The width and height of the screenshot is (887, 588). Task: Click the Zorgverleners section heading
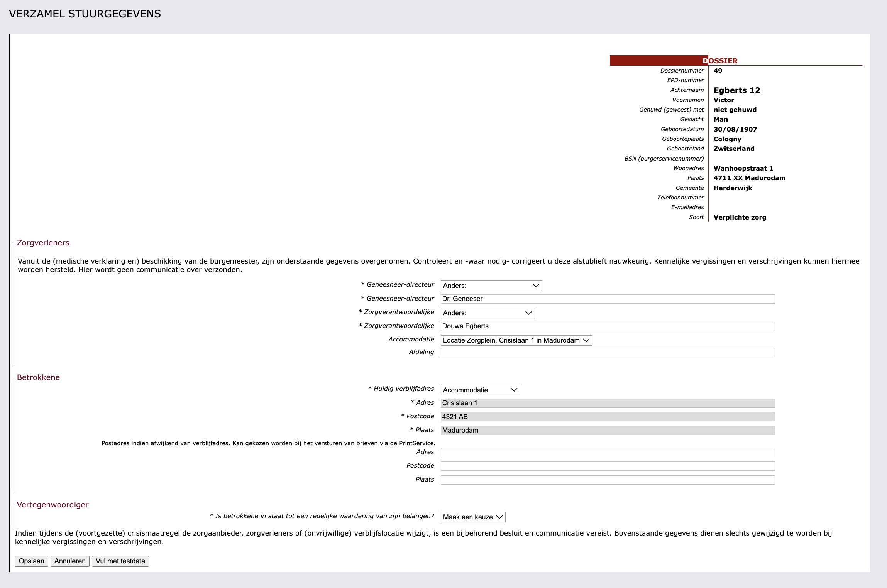coord(43,243)
